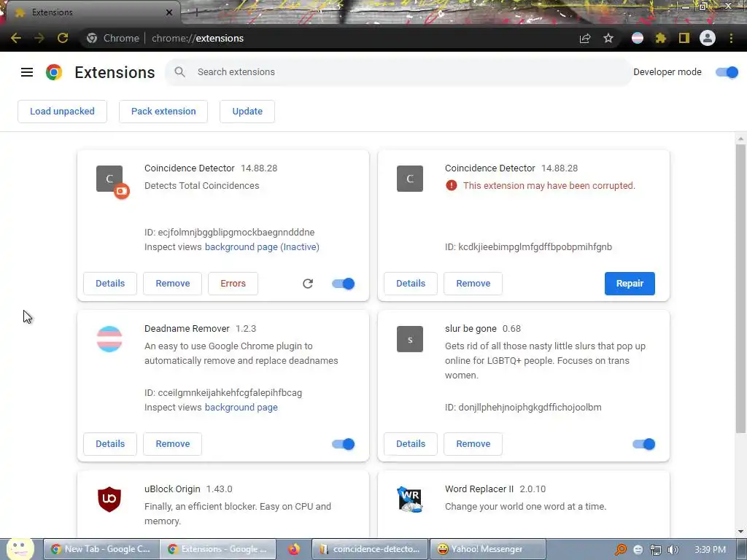The image size is (747, 560).
Task: Click the scrollbar up arrow
Action: click(x=740, y=139)
